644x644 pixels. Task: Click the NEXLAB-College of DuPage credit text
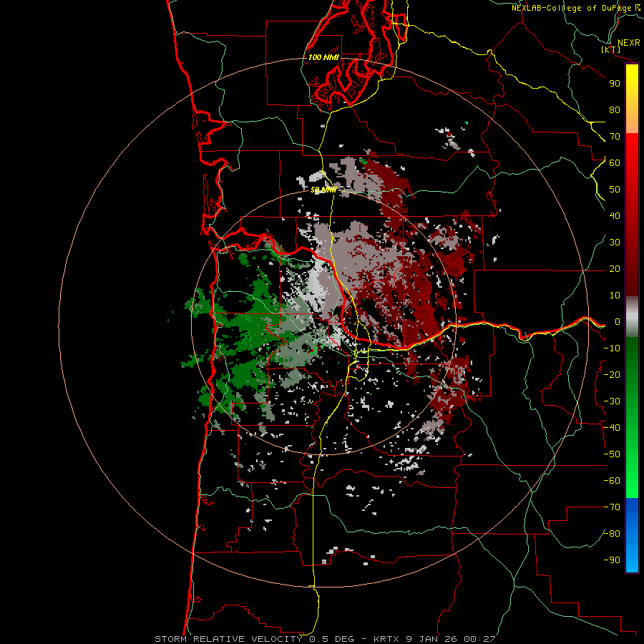click(575, 8)
